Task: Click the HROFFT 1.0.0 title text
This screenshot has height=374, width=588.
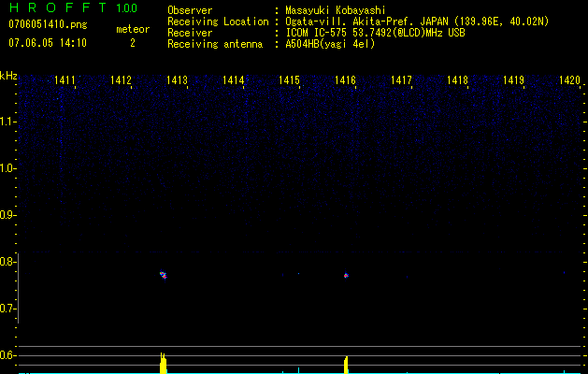Action: [74, 7]
